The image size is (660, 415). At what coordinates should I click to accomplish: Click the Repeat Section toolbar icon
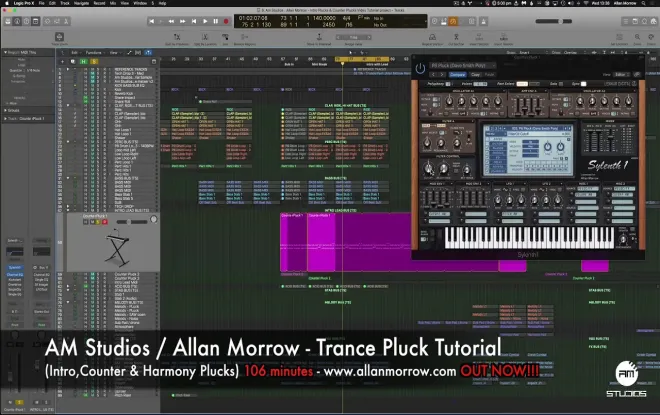432,37
